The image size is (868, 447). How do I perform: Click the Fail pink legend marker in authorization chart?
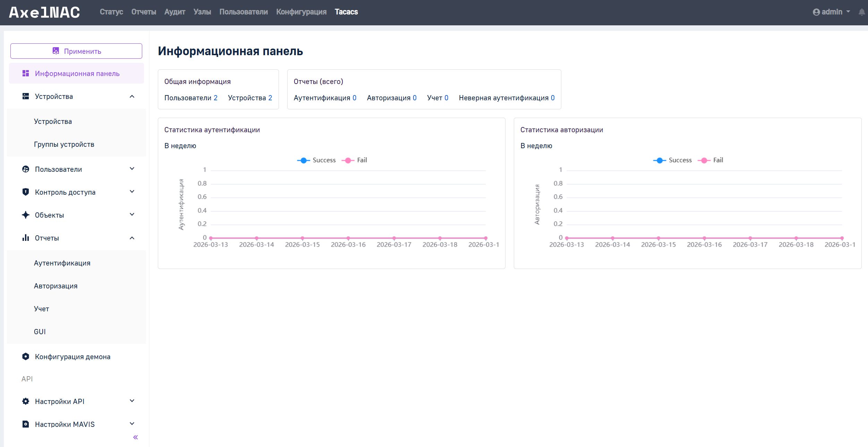tap(704, 160)
